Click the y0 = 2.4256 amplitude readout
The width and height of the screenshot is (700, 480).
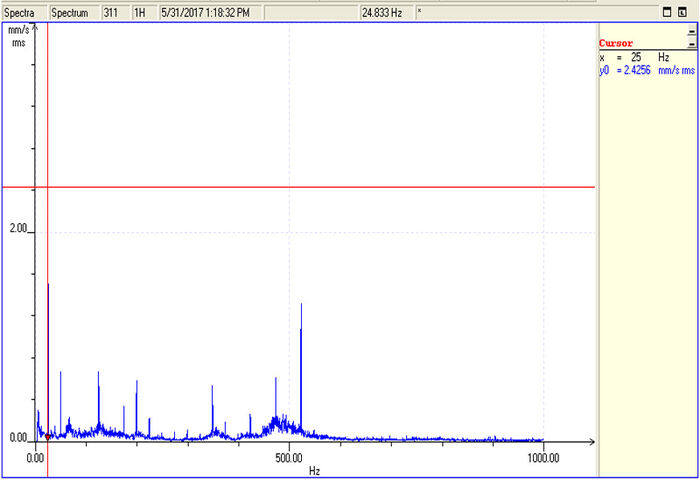tap(647, 71)
